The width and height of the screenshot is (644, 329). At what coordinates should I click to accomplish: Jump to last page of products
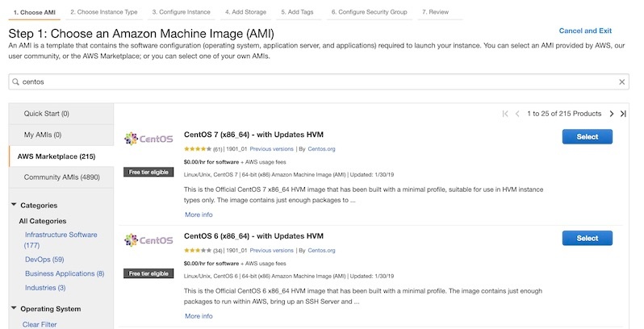point(623,114)
